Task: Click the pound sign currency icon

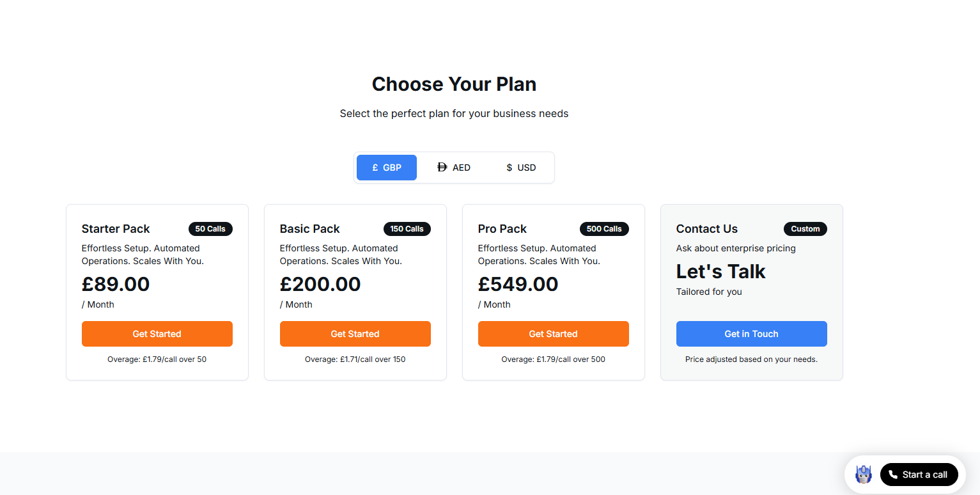Action: [375, 168]
